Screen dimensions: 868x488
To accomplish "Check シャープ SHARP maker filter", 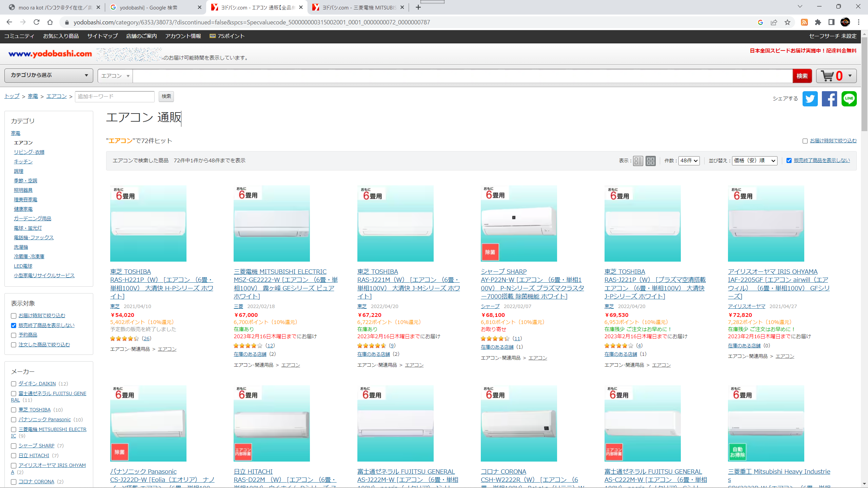I will point(14,446).
